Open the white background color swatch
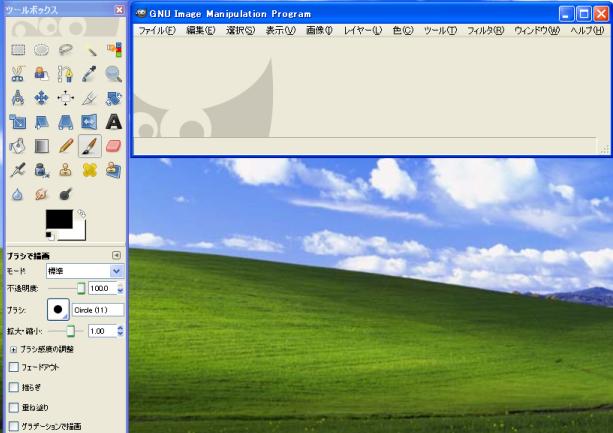 coord(79,233)
